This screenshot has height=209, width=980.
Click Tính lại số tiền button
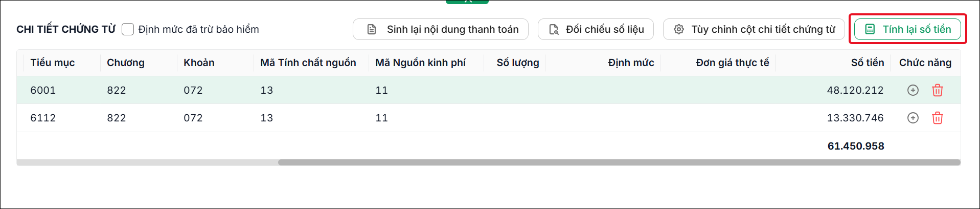[907, 29]
